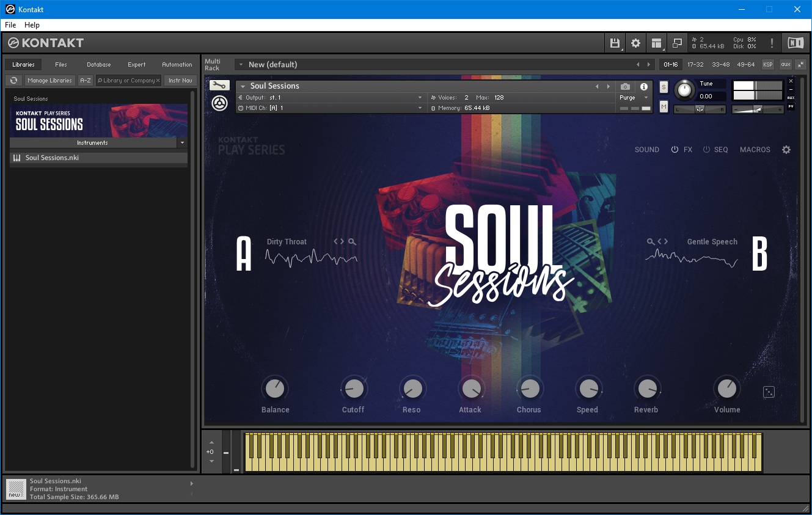The image size is (812, 515).
Task: Open the Output st. 1 dropdown
Action: (420, 98)
